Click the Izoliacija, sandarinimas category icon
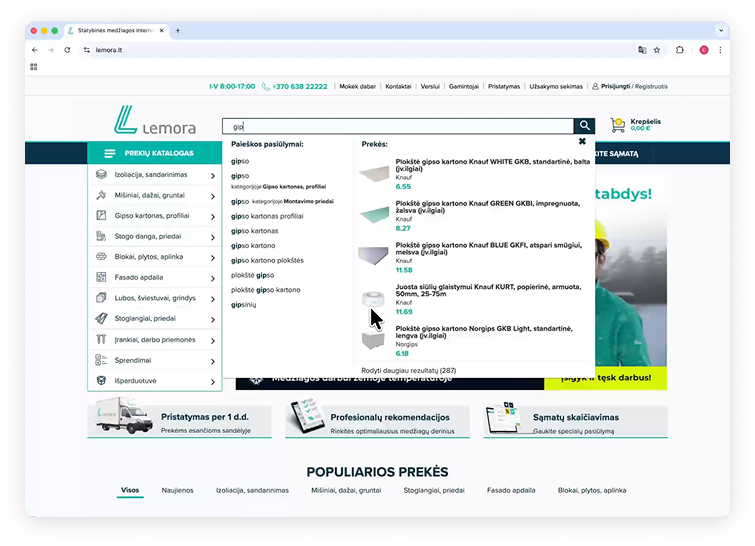Screen dimensions: 755x546 (101, 174)
